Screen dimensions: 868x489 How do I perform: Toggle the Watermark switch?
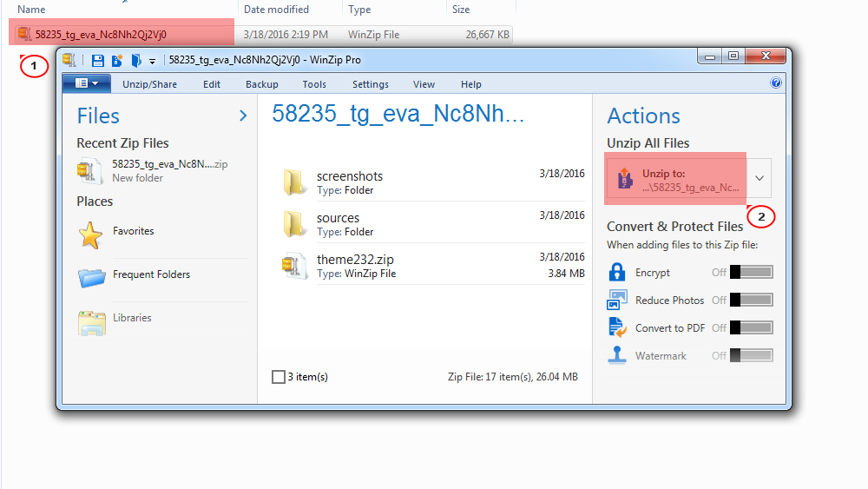click(x=751, y=355)
